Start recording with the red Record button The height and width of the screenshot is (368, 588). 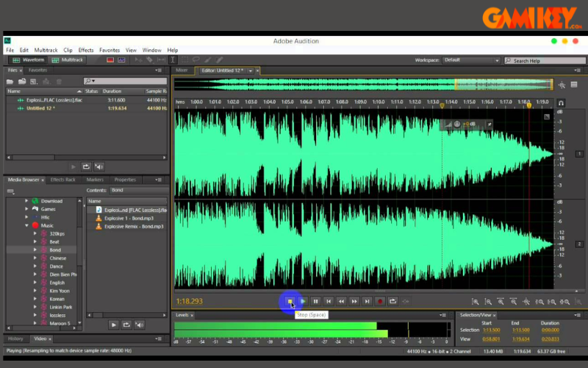pyautogui.click(x=380, y=301)
